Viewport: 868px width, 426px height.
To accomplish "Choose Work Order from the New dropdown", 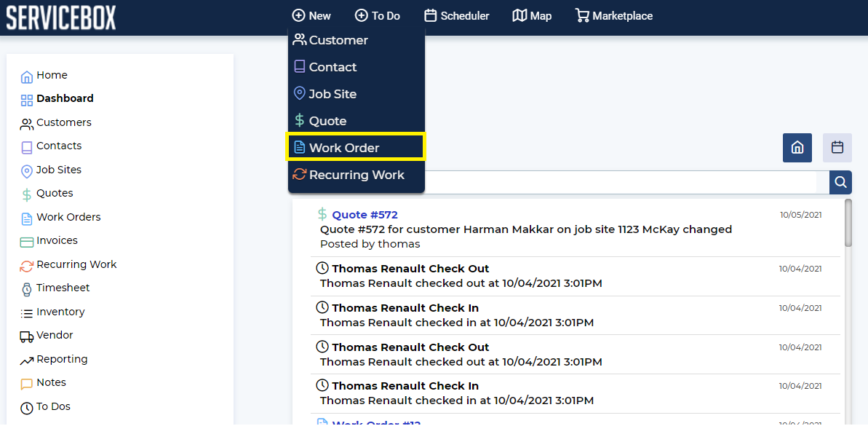I will [x=355, y=148].
